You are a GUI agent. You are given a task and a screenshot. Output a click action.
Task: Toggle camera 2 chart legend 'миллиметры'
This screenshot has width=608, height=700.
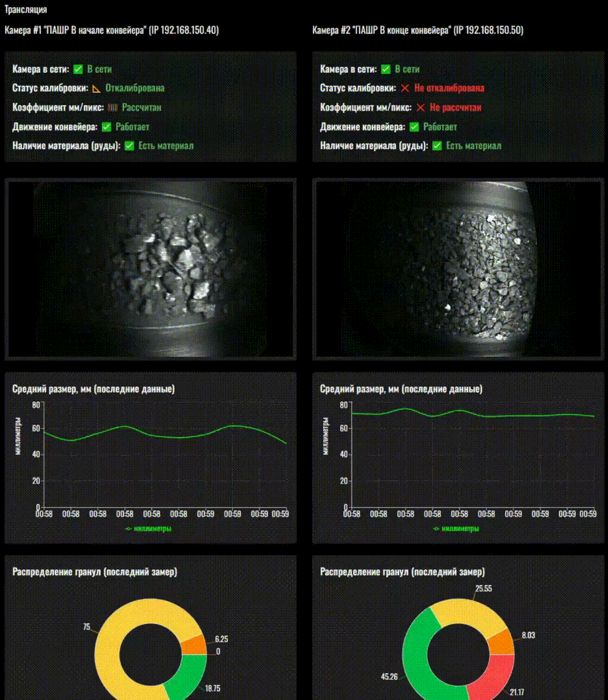point(456,528)
